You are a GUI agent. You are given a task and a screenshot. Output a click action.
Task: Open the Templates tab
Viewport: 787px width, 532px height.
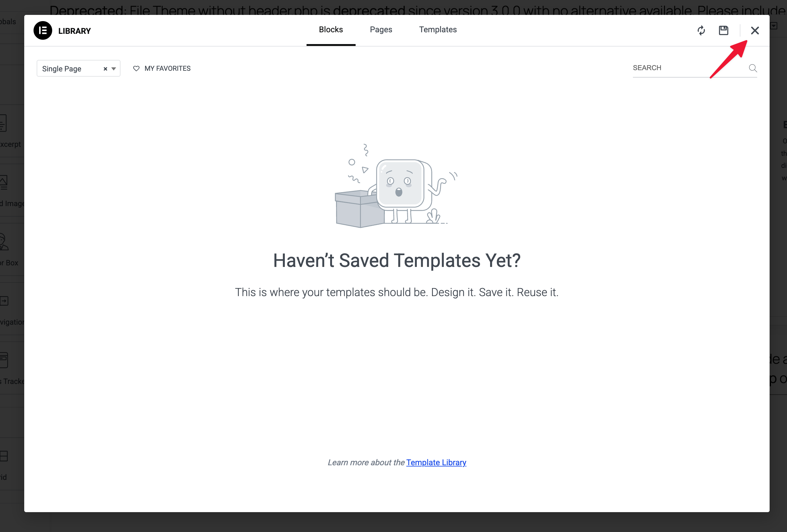438,30
